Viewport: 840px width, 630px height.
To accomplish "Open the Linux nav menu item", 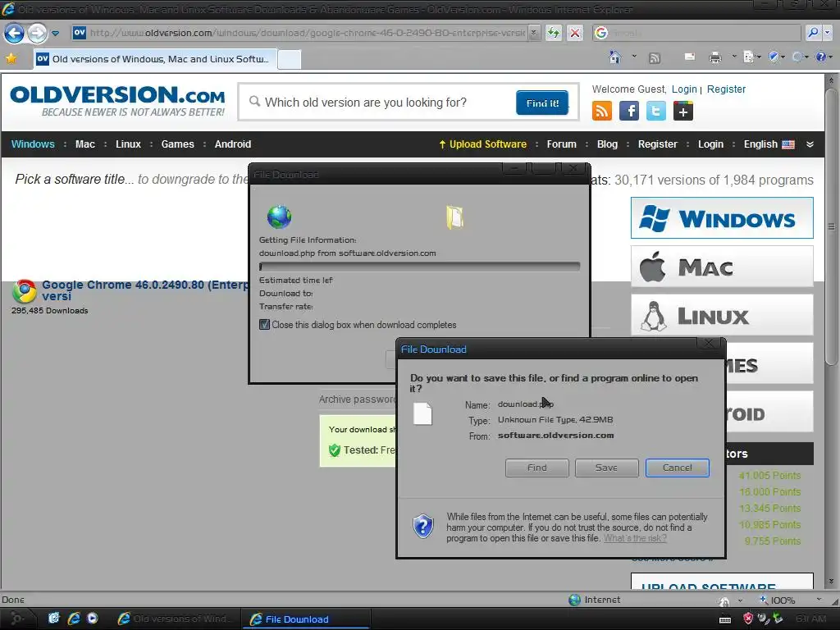I will pyautogui.click(x=128, y=144).
